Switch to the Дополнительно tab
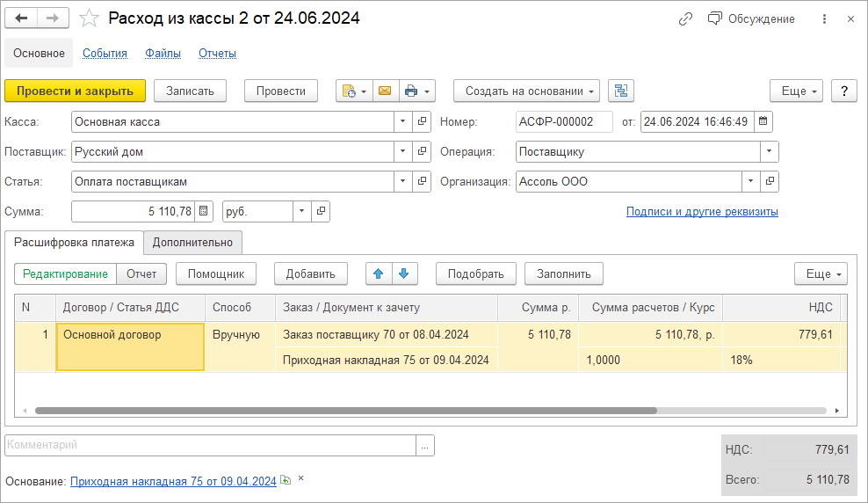 (x=192, y=242)
